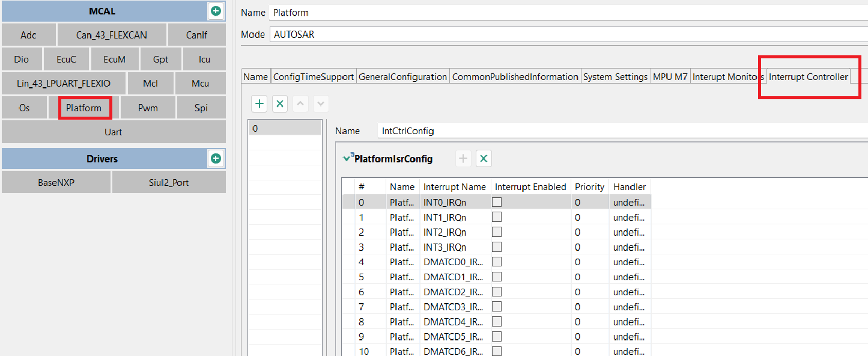Add a new IntCtrlConfig entry
The width and height of the screenshot is (868, 356).
259,103
